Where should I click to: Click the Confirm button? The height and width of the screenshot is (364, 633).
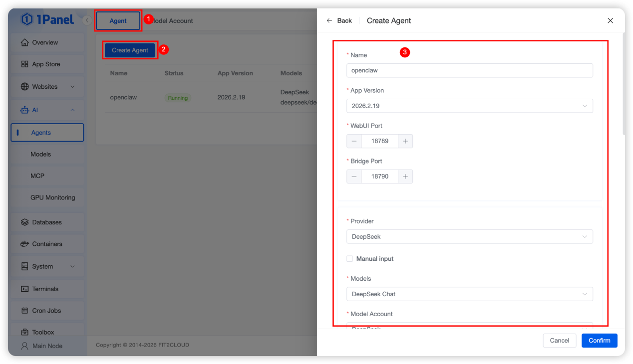coord(599,341)
